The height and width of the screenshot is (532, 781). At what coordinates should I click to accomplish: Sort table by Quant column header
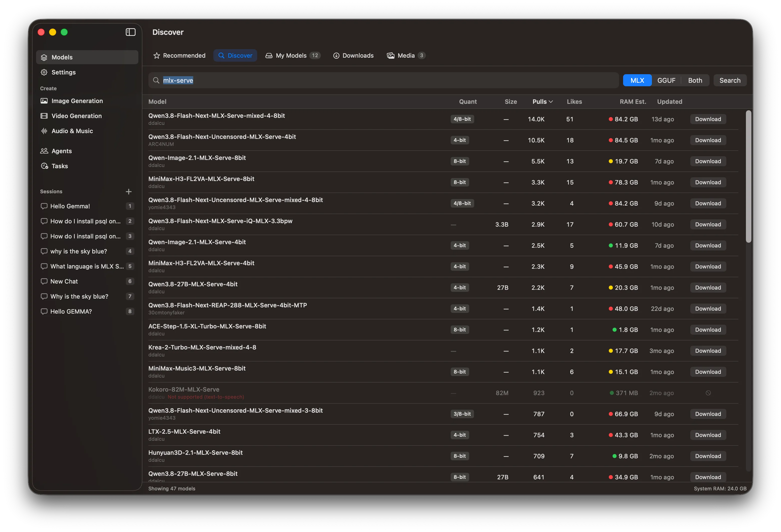point(468,102)
